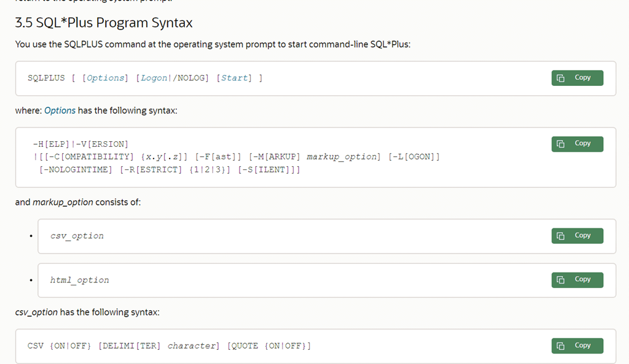Viewport: 629px width, 364px height.
Task: Click the /NOLOG text in the first code block
Action: pos(190,78)
